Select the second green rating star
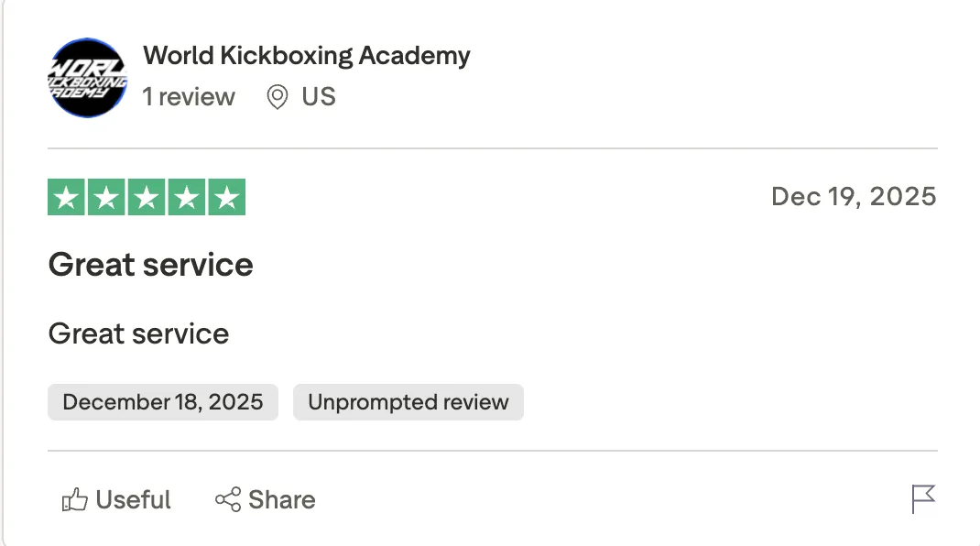This screenshot has width=980, height=546. click(106, 198)
